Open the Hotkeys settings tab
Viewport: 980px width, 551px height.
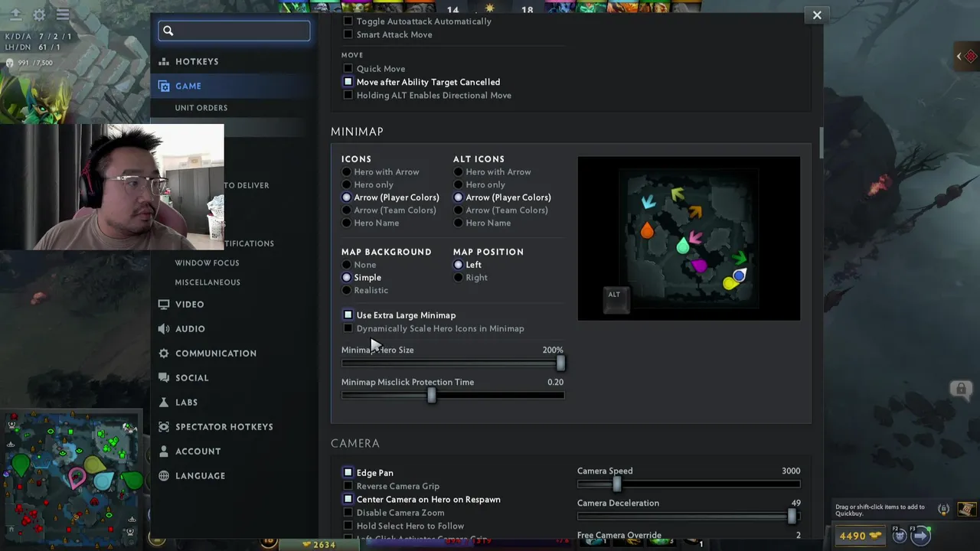pyautogui.click(x=197, y=61)
